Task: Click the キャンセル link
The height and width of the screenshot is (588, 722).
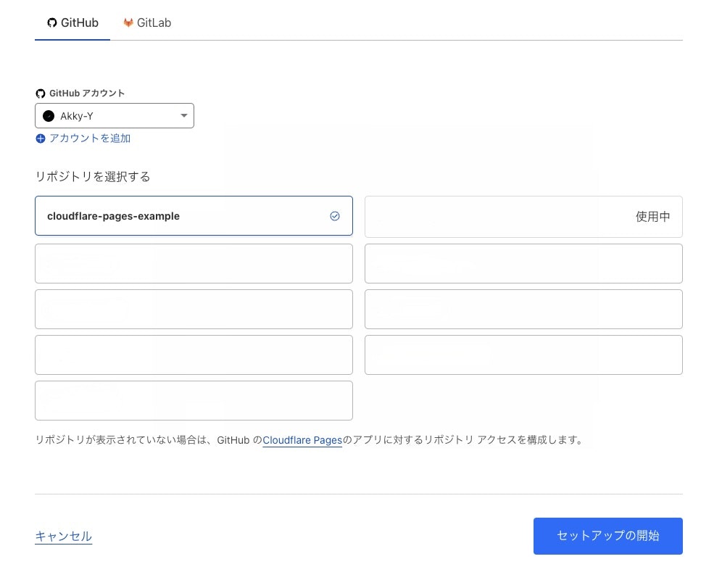Action: [64, 536]
